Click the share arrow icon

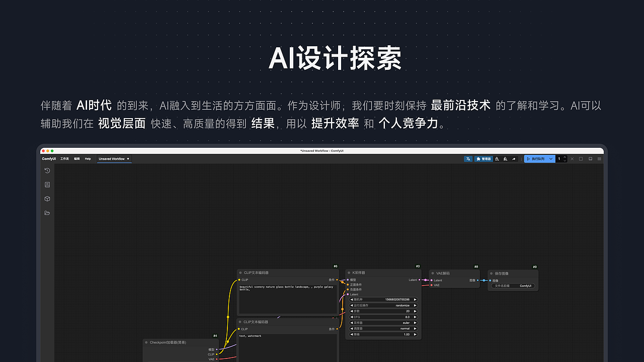pos(514,159)
